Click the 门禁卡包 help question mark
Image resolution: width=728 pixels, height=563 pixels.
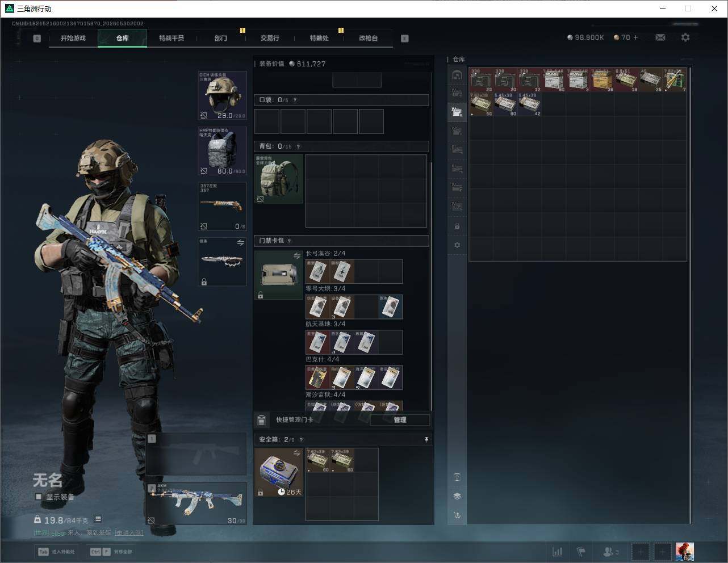pyautogui.click(x=290, y=241)
